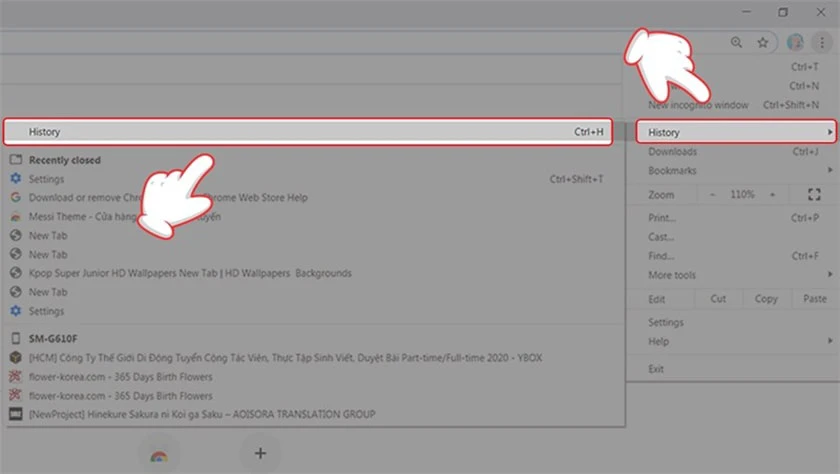Open the Chrome three-dot menu icon
840x474 pixels.
pyautogui.click(x=822, y=42)
